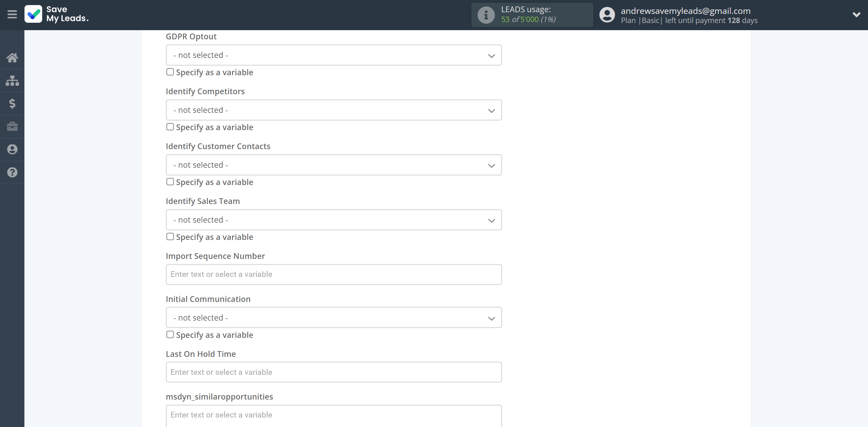This screenshot has height=427, width=868.
Task: Click the Save My Leads logo
Action: (x=57, y=14)
